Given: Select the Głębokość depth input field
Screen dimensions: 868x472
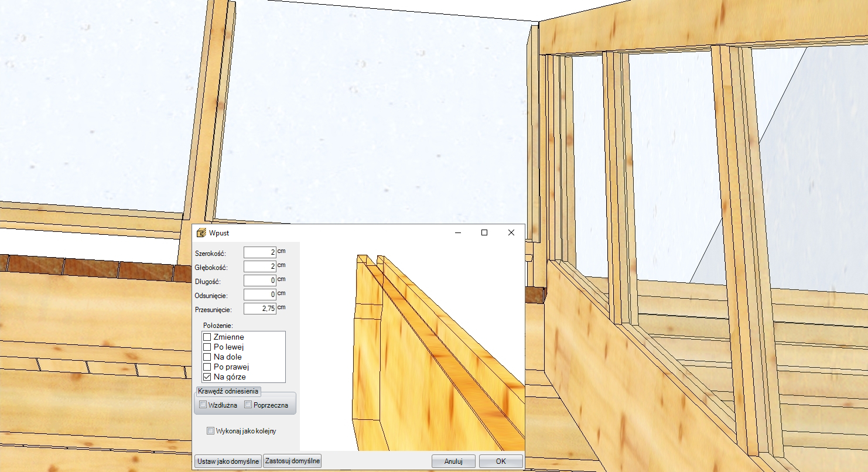Looking at the screenshot, I should [259, 266].
